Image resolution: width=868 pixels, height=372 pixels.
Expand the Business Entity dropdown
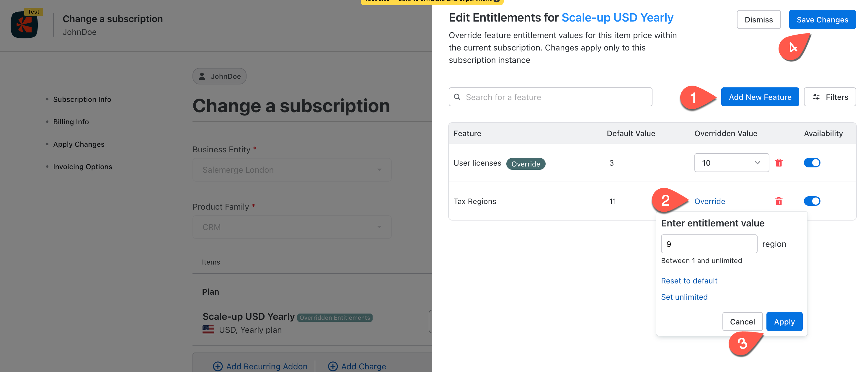coord(292,170)
